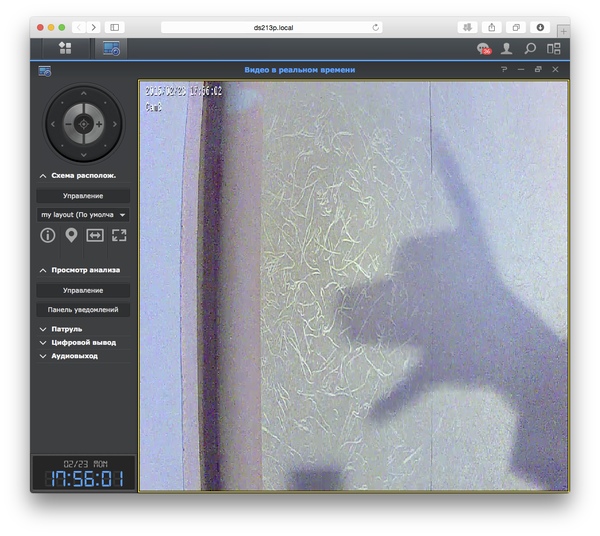This screenshot has height=536, width=600.
Task: Reload the page in Safari
Action: click(375, 28)
